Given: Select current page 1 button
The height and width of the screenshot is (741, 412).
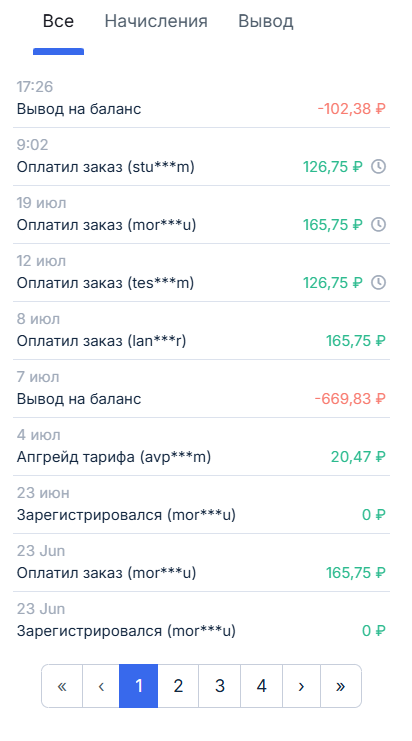Looking at the screenshot, I should (138, 686).
